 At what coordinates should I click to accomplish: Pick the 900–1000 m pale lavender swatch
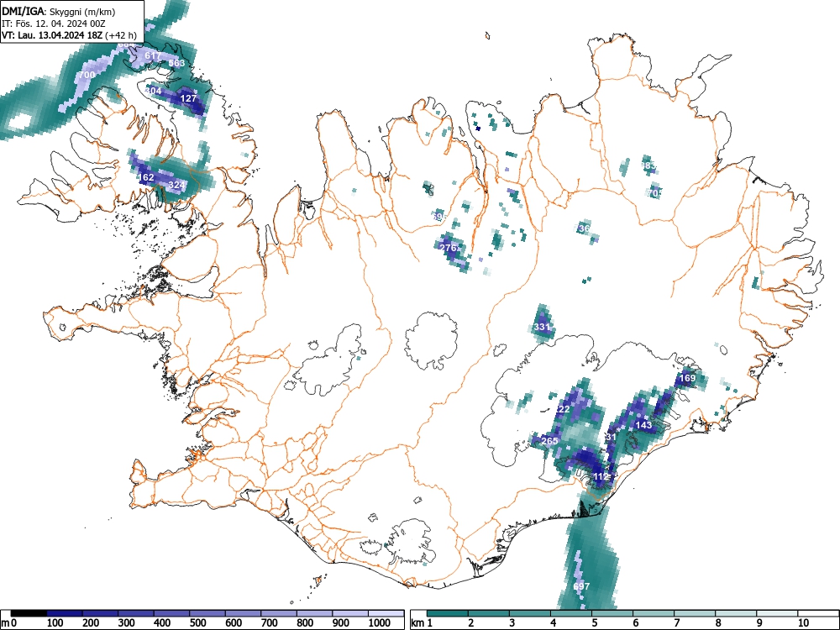tap(349, 613)
